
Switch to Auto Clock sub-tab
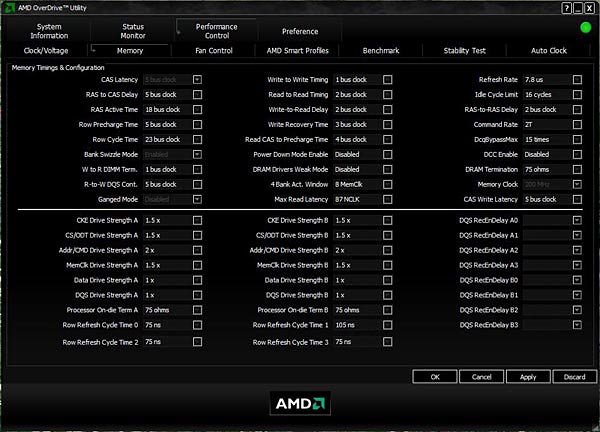click(549, 51)
